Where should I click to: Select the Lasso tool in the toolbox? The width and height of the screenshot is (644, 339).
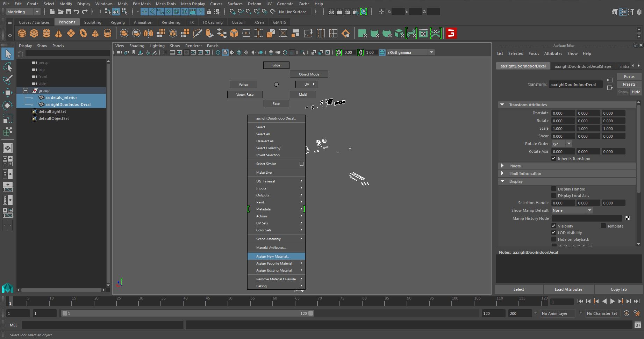coord(8,66)
